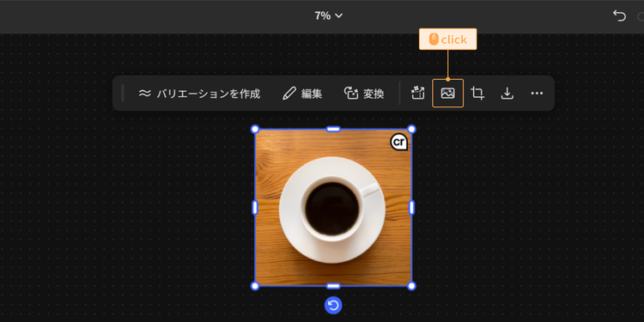644x322 pixels.
Task: Click the top-right corner resize handle
Action: pyautogui.click(x=411, y=130)
